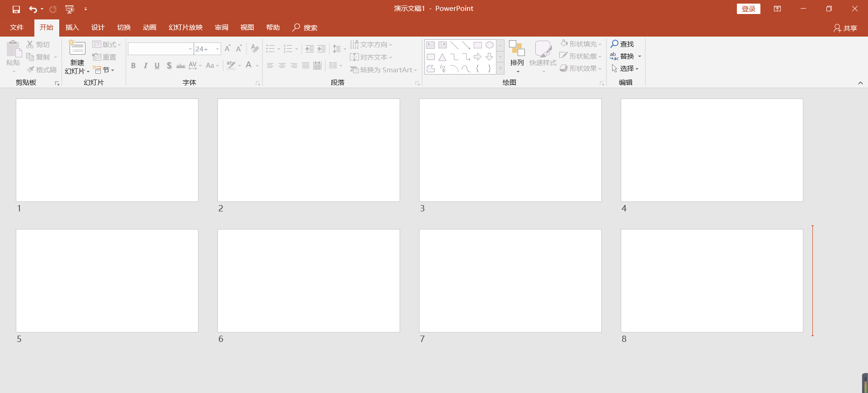The width and height of the screenshot is (868, 393).
Task: Select the text box shape in gallery
Action: [431, 45]
